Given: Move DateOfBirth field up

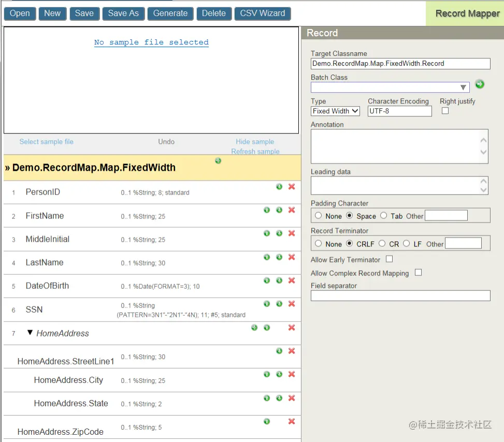Looking at the screenshot, I should point(267,281).
